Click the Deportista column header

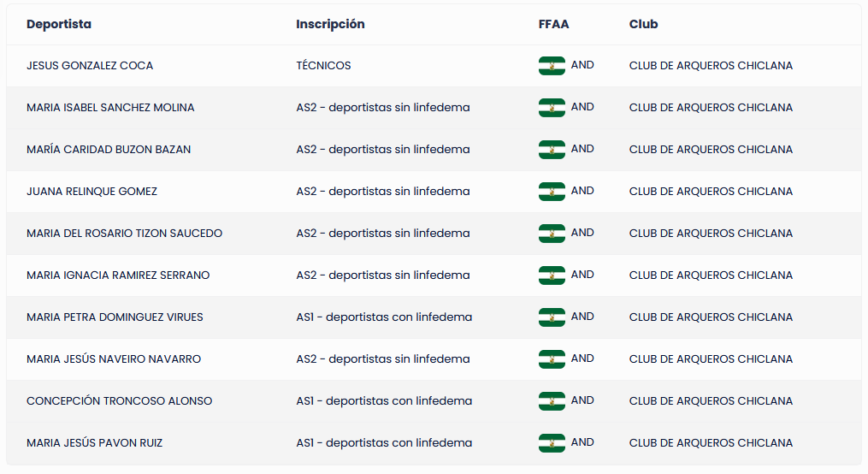(59, 24)
